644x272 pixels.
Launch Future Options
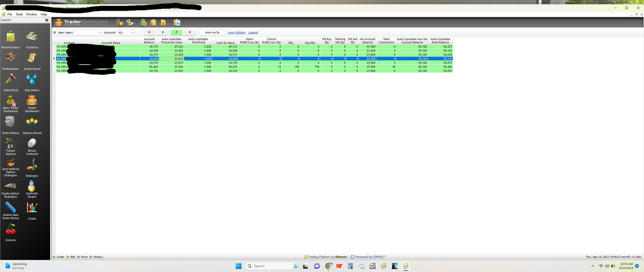pos(11,147)
